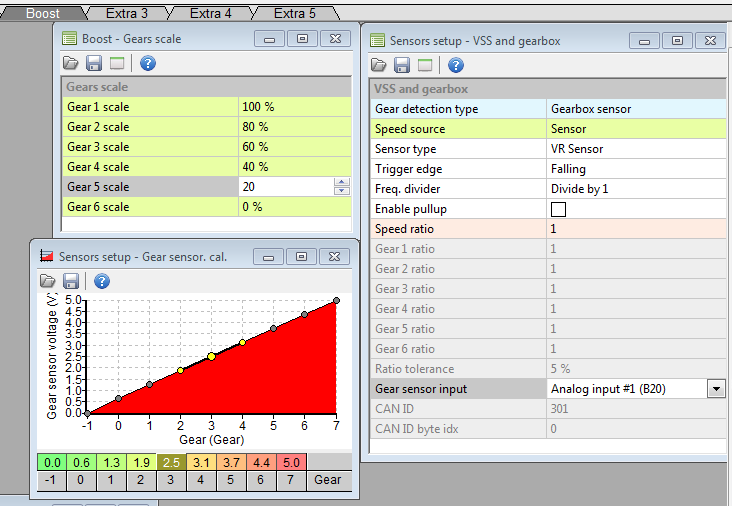The image size is (732, 506).
Task: Open help in Gear sensor cal. window
Action: pyautogui.click(x=101, y=281)
